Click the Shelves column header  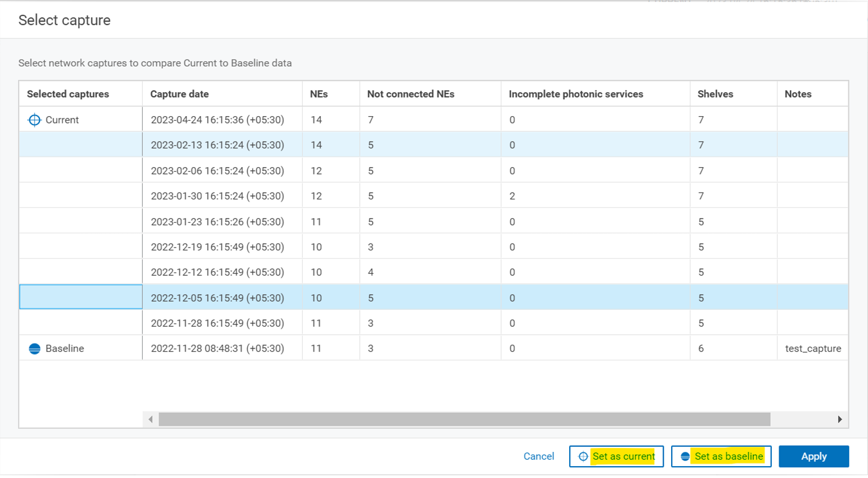(x=715, y=93)
